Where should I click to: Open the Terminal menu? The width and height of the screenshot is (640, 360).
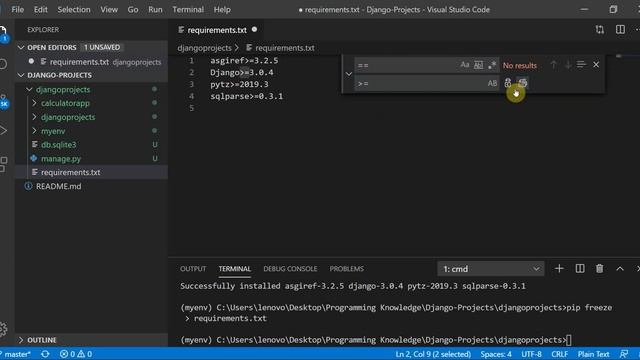point(188,9)
